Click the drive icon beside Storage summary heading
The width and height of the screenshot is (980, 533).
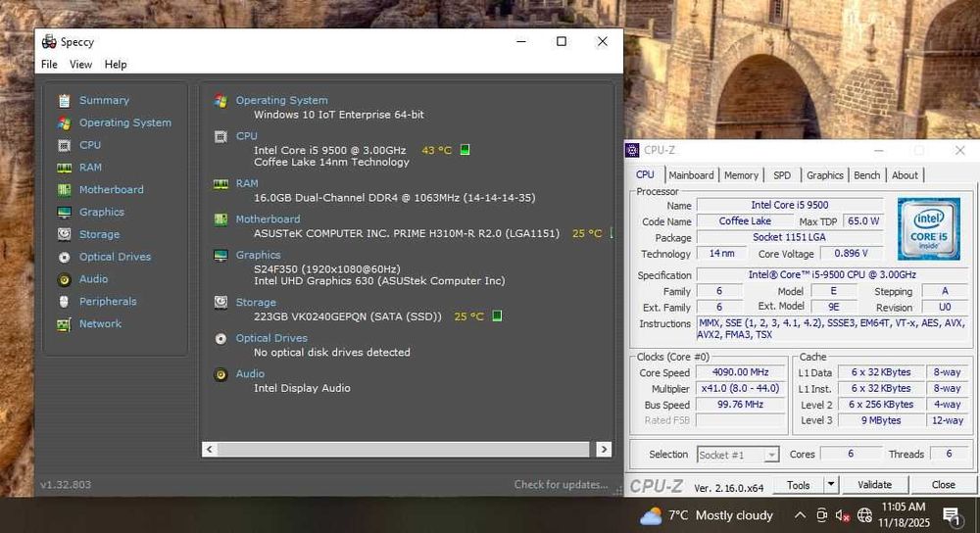[220, 303]
